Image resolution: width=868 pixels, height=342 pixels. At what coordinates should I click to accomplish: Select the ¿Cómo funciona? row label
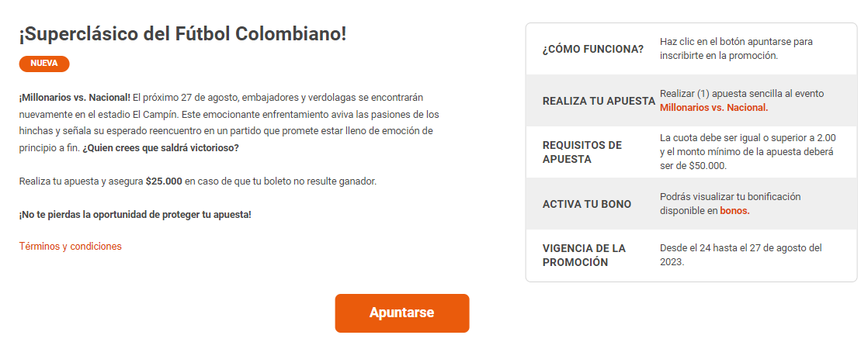tap(592, 49)
